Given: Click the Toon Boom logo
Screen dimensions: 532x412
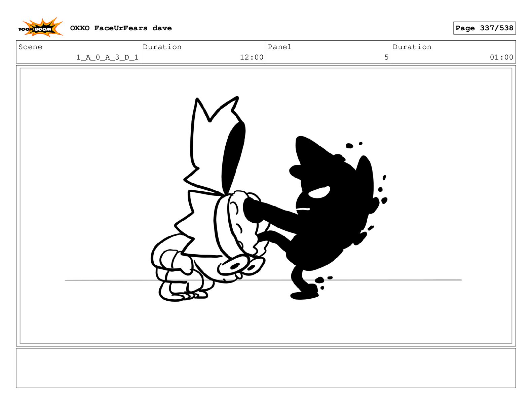Looking at the screenshot, I should pyautogui.click(x=41, y=28).
